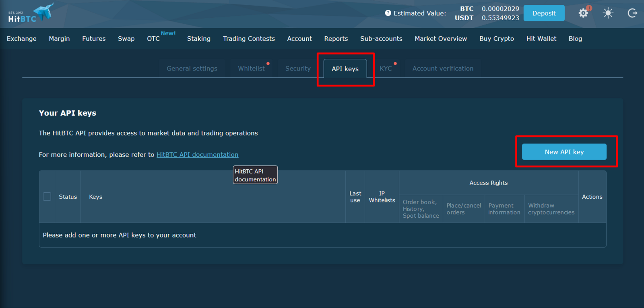Visit the Blog
The height and width of the screenshot is (308, 644).
(x=575, y=39)
